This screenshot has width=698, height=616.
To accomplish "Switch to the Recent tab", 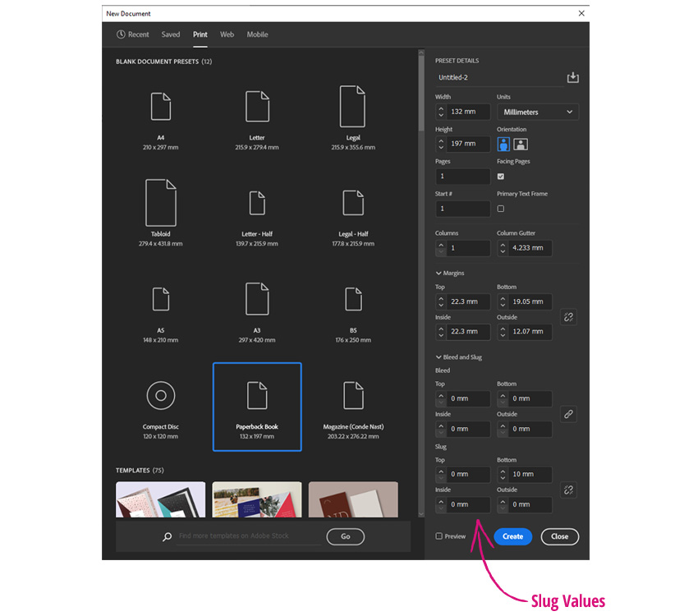I will [x=133, y=34].
